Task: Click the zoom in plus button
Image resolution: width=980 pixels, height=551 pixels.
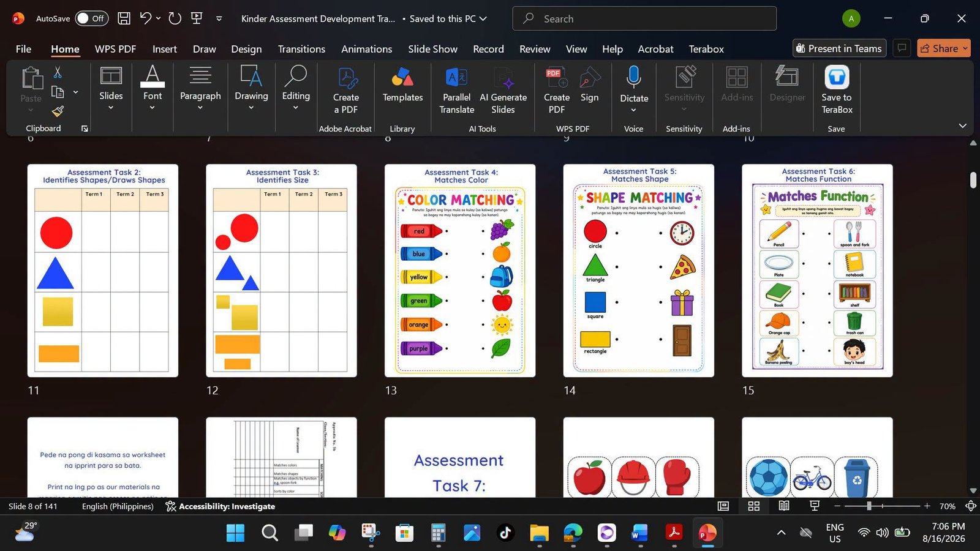Action: [927, 506]
